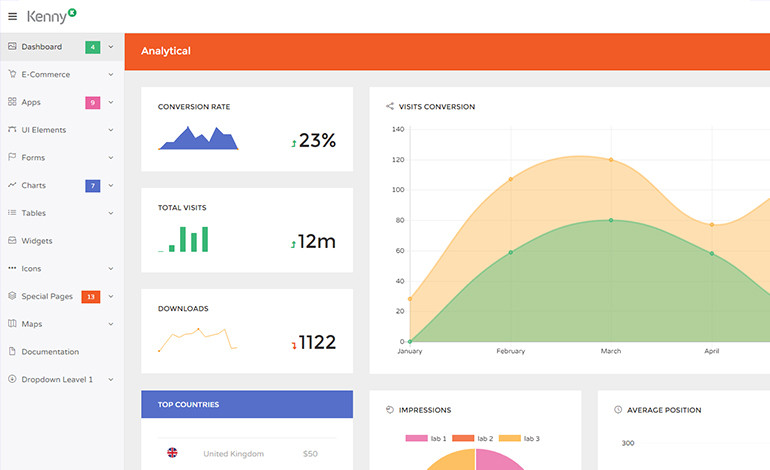The width and height of the screenshot is (770, 470).
Task: Click the Maps icon in sidebar
Action: coord(12,324)
